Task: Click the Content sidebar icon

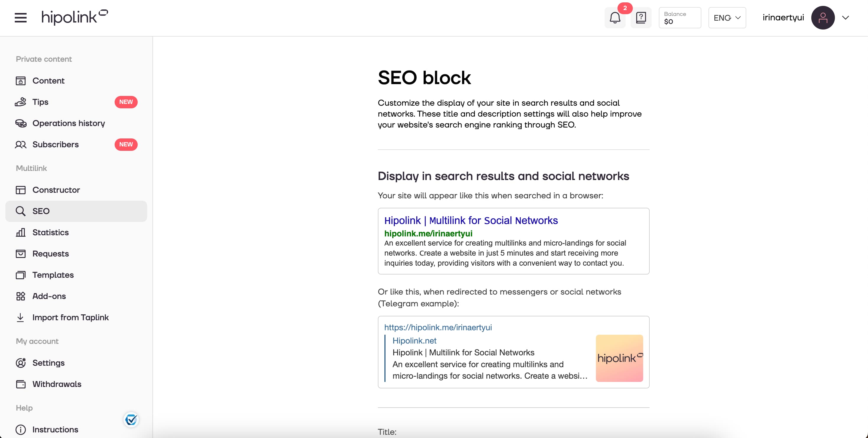Action: coord(21,81)
